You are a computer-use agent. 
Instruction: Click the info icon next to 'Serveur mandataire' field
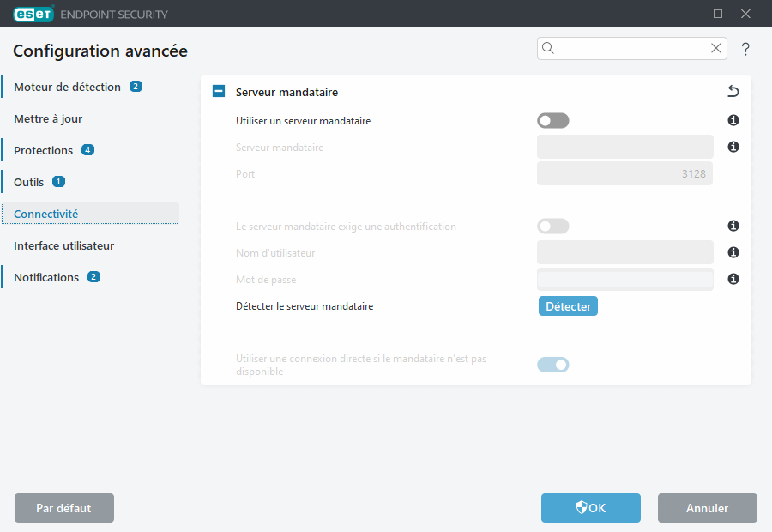733,147
